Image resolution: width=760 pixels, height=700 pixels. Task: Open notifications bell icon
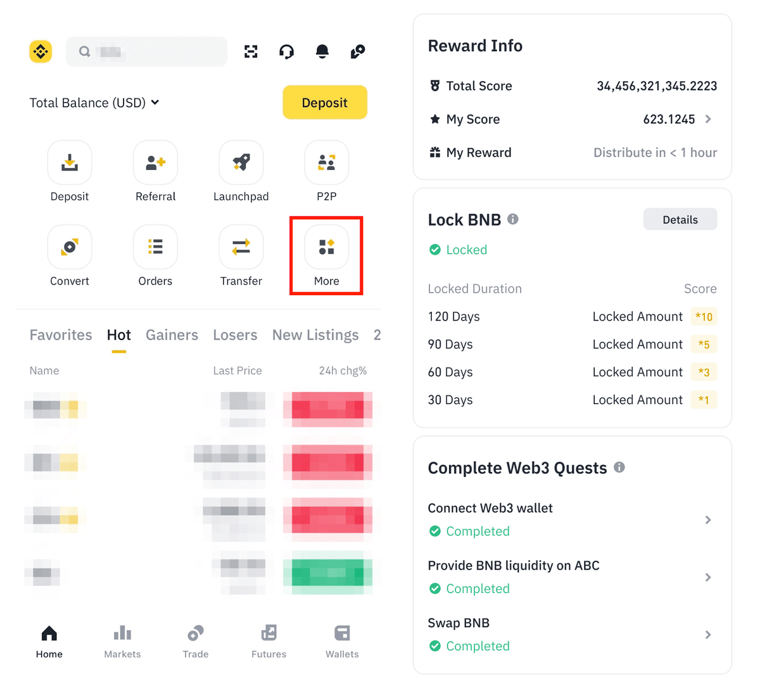click(x=322, y=51)
